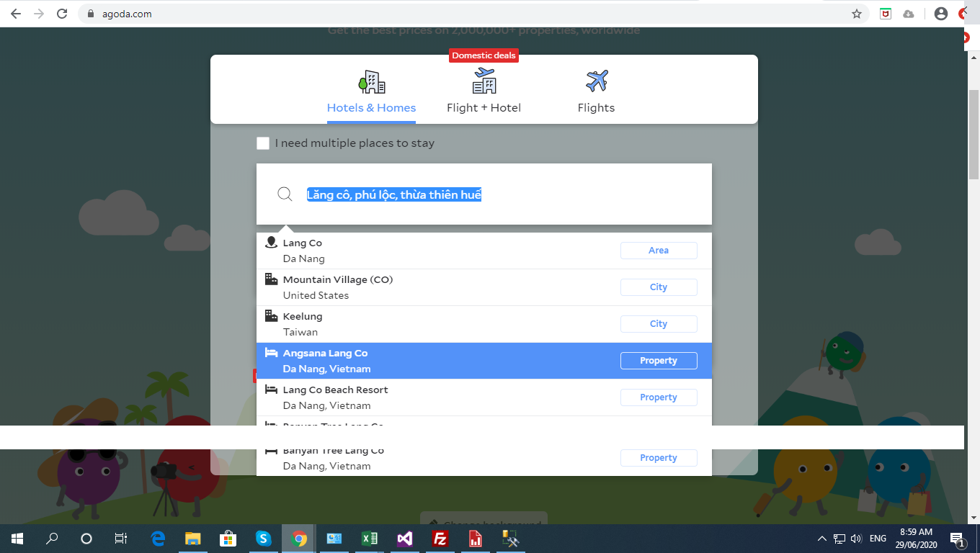The height and width of the screenshot is (553, 980).
Task: Click the magnifier icon in search box
Action: tap(285, 194)
